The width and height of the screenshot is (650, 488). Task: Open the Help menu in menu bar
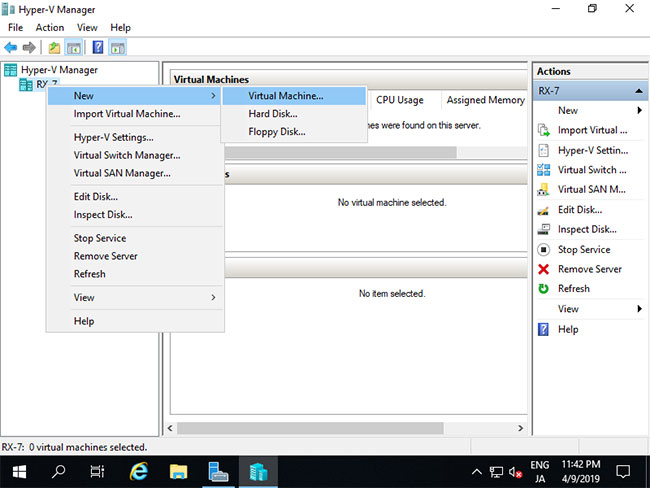point(120,28)
